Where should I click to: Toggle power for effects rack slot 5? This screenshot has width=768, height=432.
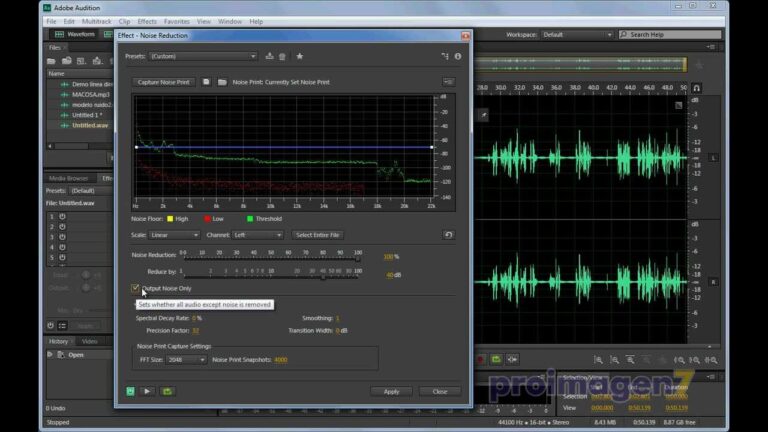point(63,257)
